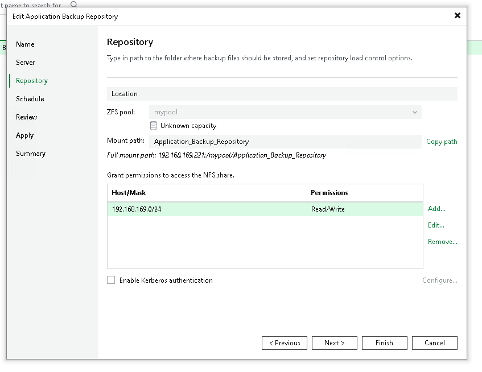The height and width of the screenshot is (372, 482).
Task: Click the Copy path link
Action: tap(442, 142)
